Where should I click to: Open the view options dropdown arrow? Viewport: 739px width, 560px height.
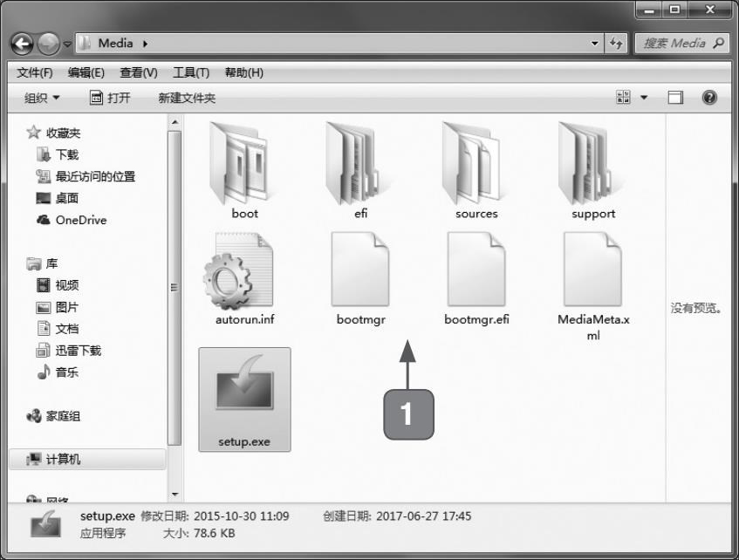644,98
